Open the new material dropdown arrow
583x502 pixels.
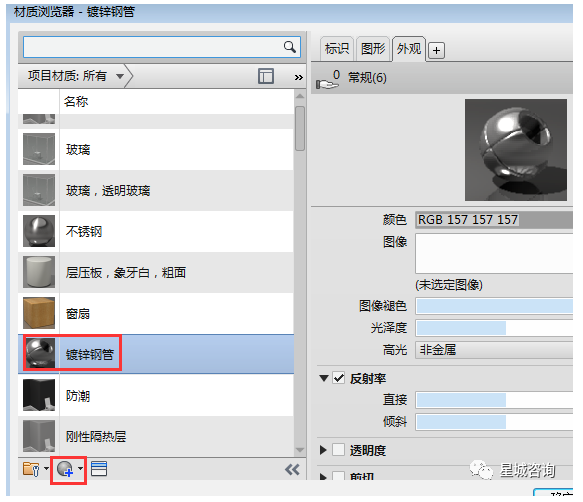[80, 469]
